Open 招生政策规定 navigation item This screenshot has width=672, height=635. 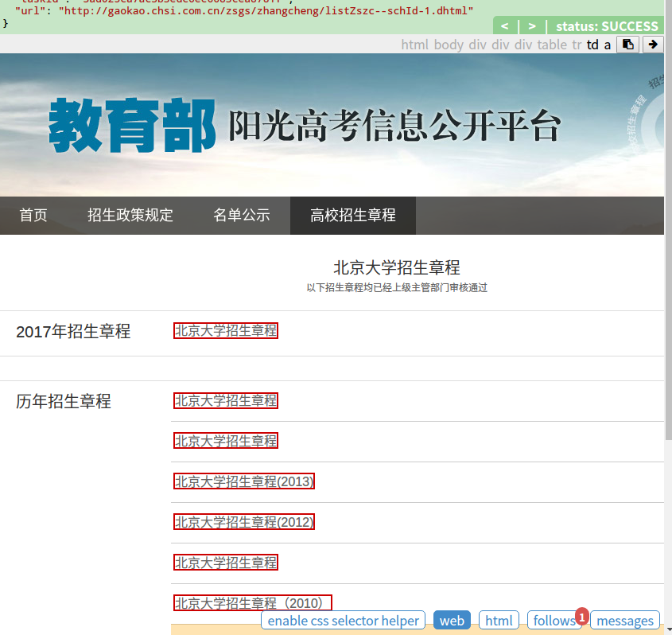coord(130,216)
